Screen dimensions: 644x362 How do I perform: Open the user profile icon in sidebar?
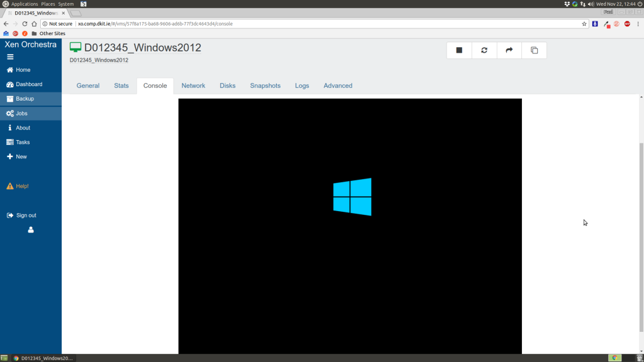(x=31, y=230)
